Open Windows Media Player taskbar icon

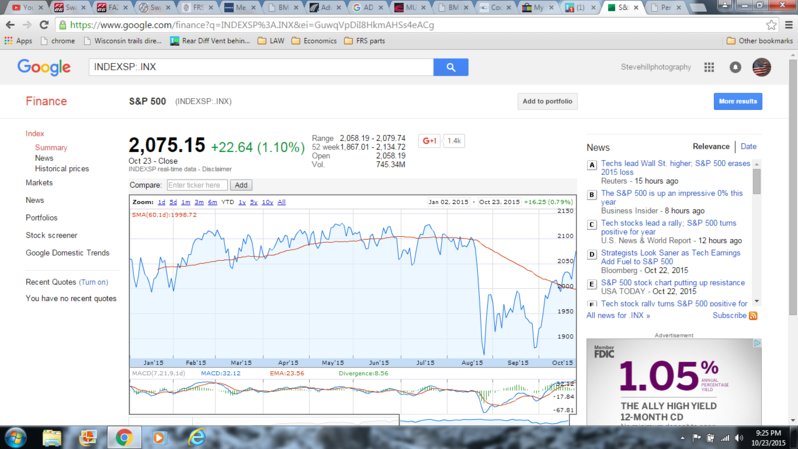coord(159,438)
